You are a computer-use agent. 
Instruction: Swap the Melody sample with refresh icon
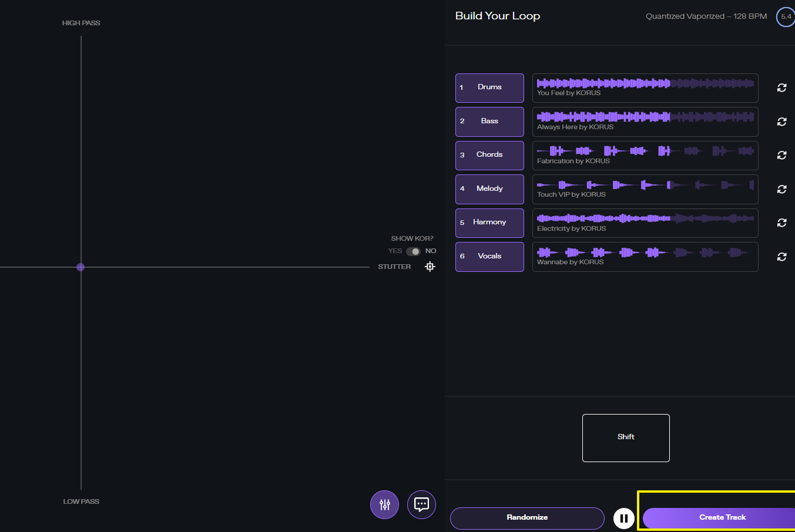(x=781, y=189)
